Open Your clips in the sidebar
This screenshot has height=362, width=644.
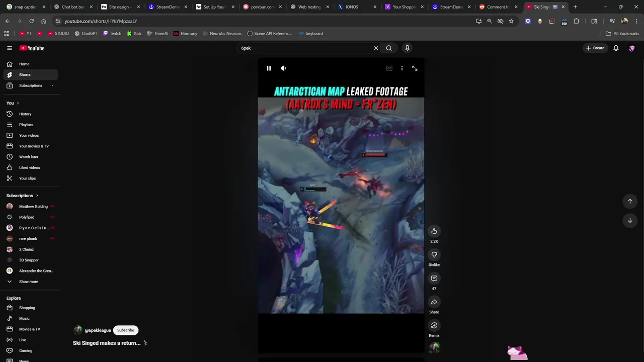[x=30, y=178]
